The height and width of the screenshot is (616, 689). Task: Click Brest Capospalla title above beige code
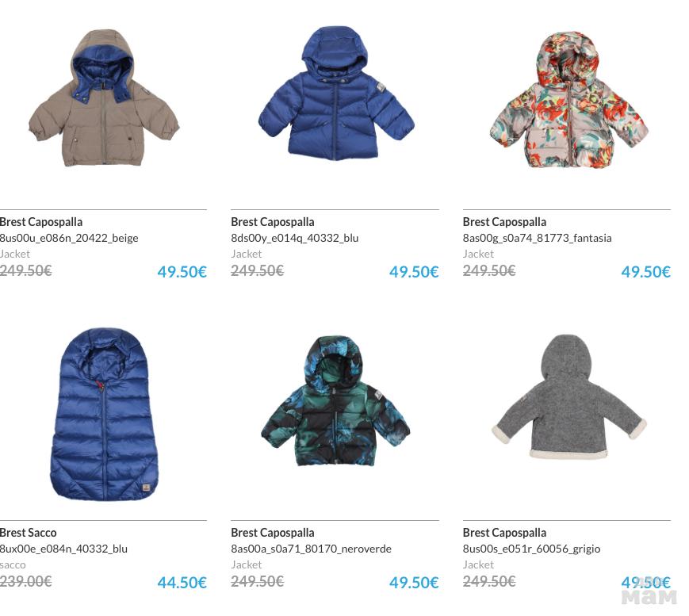pos(41,222)
